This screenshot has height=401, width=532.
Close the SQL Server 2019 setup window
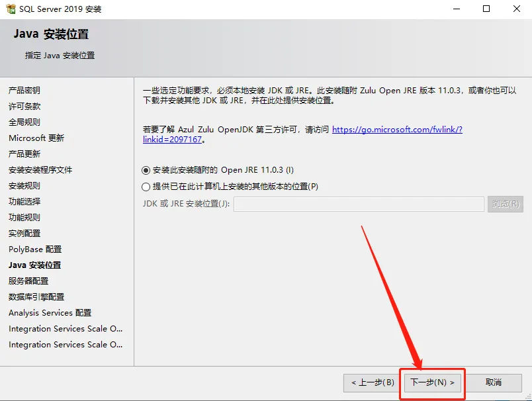(516, 9)
